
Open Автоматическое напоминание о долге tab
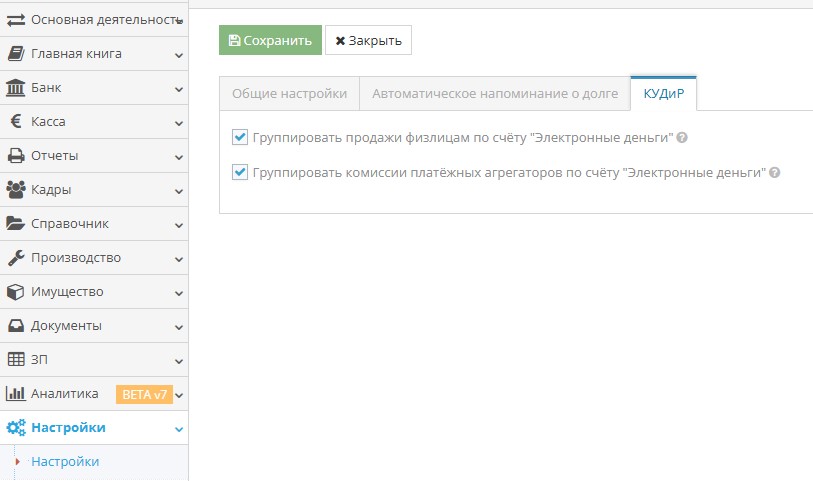pos(494,94)
